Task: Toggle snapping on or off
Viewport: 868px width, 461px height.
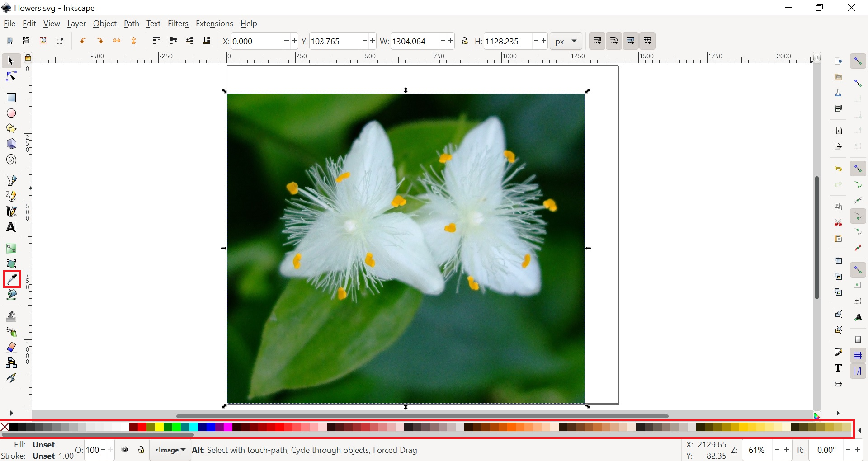Action: coord(859,61)
